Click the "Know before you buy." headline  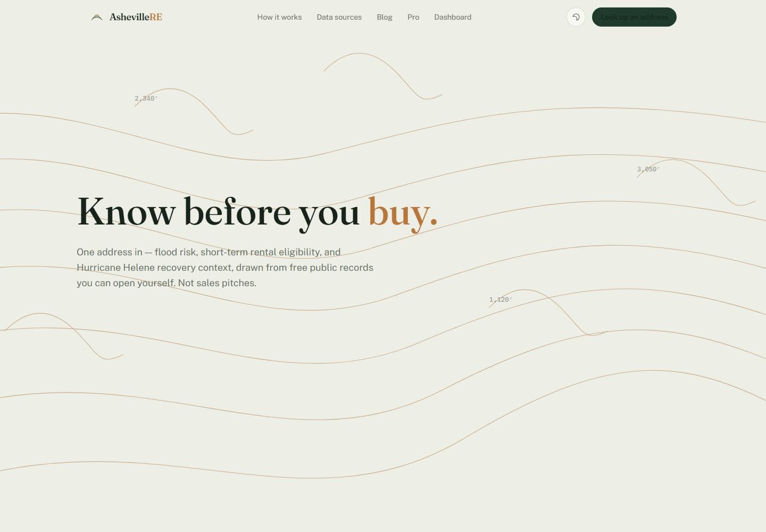click(x=257, y=213)
